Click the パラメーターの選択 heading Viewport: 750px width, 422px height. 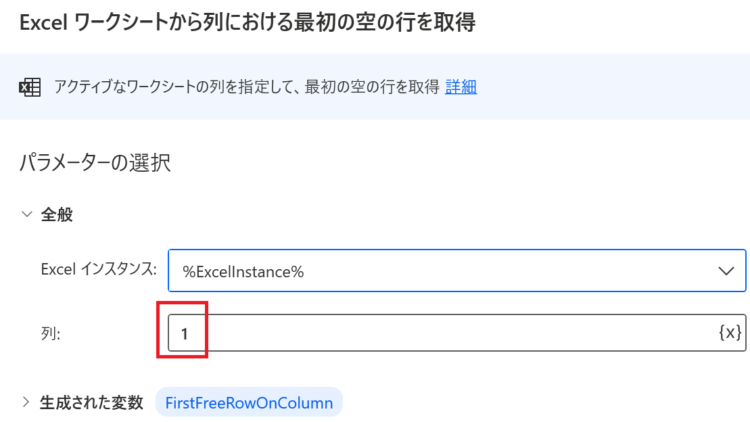click(x=95, y=163)
